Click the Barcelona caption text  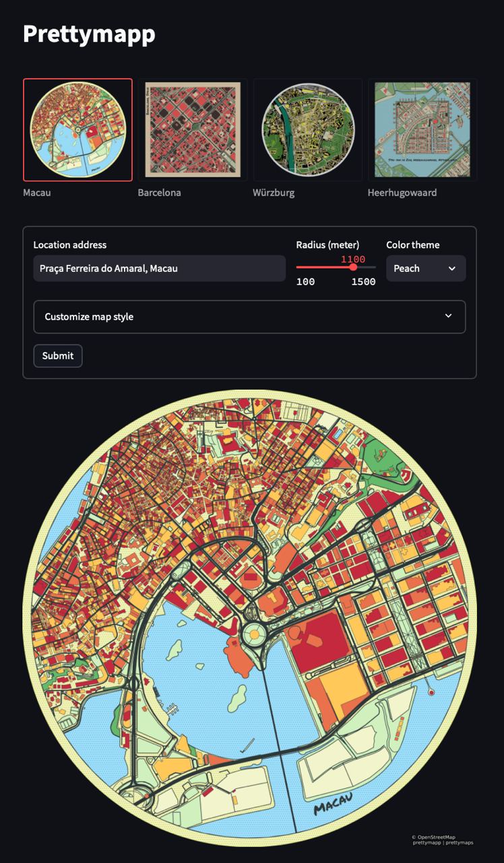[x=159, y=193]
